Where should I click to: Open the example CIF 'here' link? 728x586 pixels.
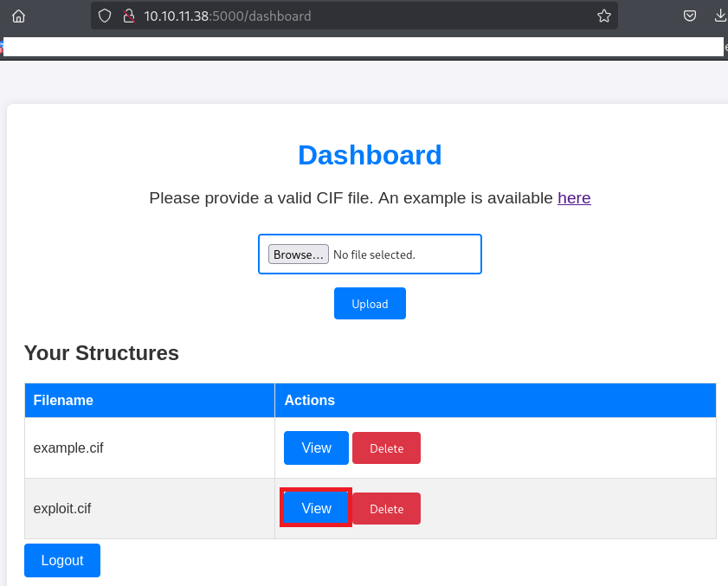pos(574,198)
